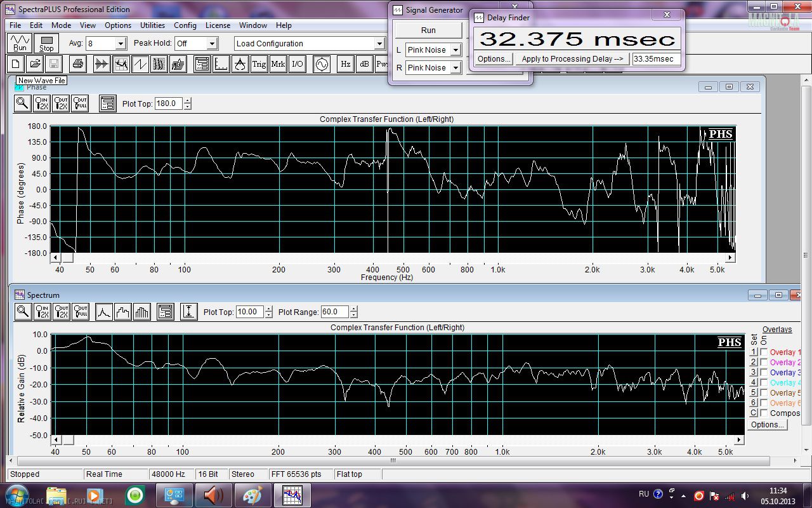
Task: Switch Spectrum to line plot style
Action: pyautogui.click(x=104, y=312)
